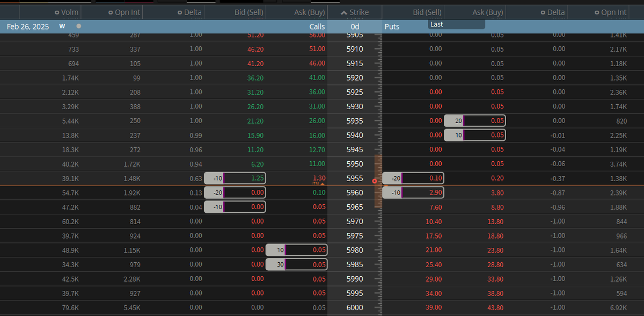Click the circle icon beside puts Opn Int header
This screenshot has width=644, height=316.
[597, 12]
